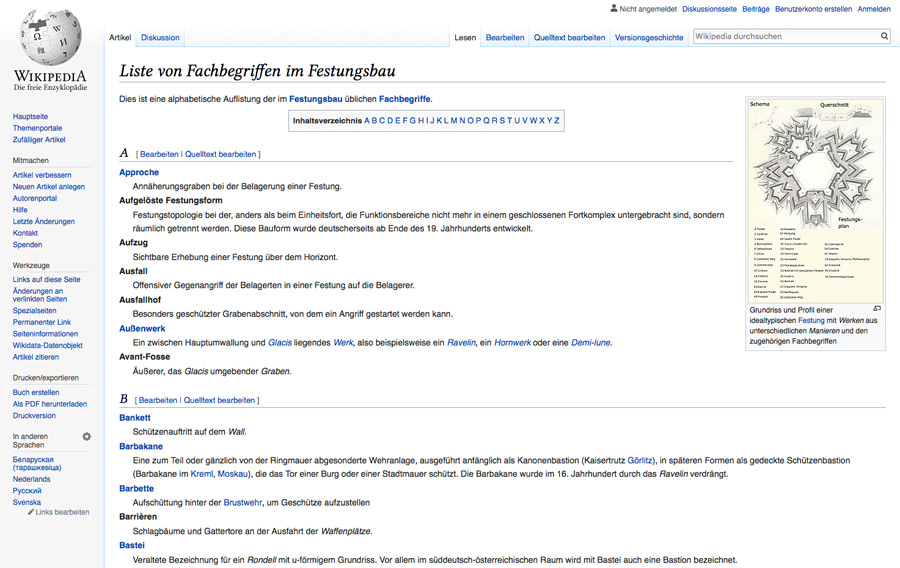Open the Kontakt link
Viewport: 900px width, 568px height.
tap(25, 233)
